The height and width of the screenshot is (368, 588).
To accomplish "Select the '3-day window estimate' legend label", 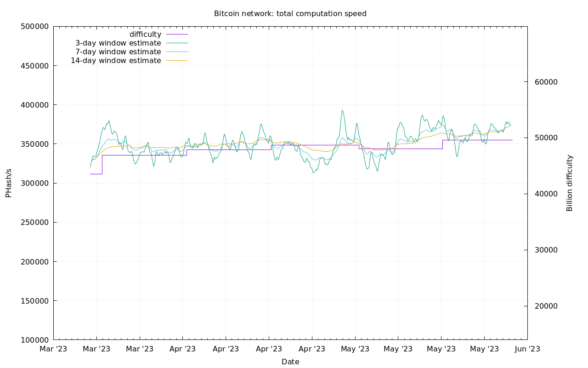I will (118, 43).
